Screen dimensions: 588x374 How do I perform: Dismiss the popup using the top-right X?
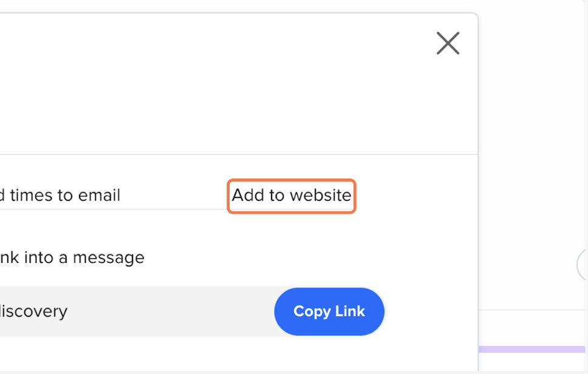[448, 44]
